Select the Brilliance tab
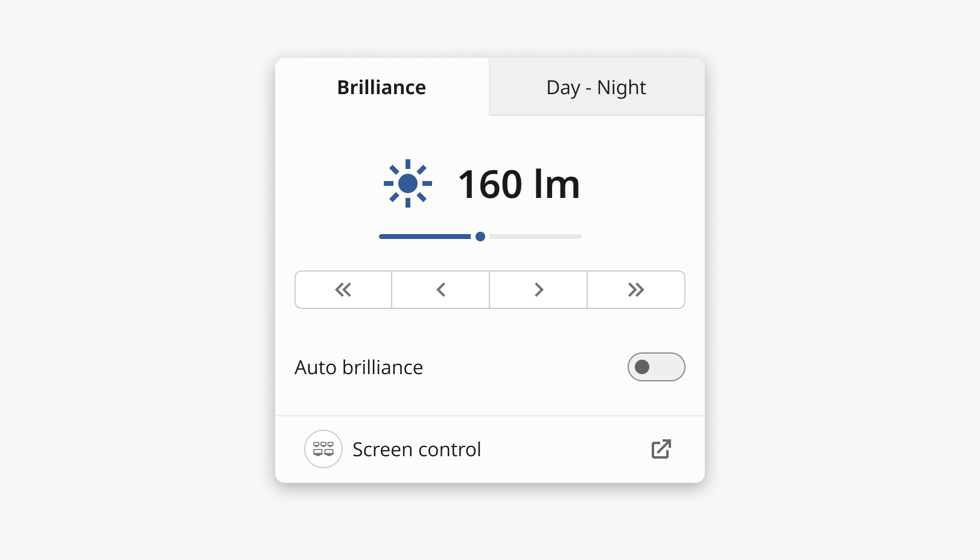The image size is (980, 560). pos(382,87)
